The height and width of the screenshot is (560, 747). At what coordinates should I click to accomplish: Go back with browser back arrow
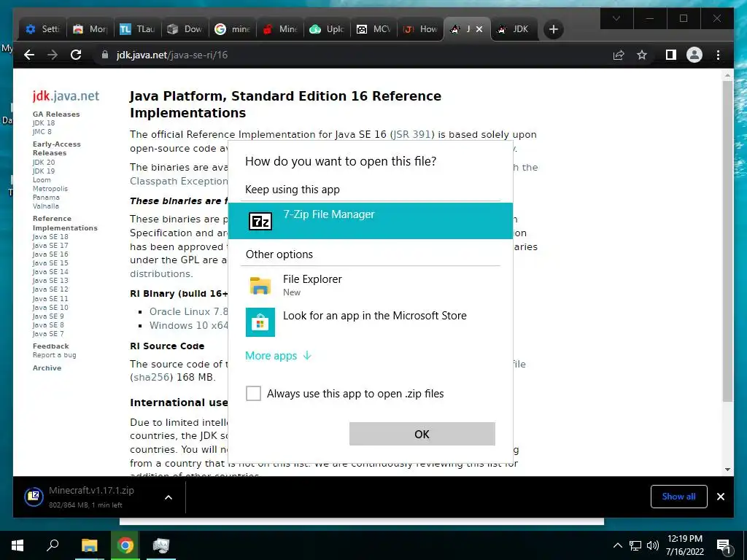(x=29, y=55)
